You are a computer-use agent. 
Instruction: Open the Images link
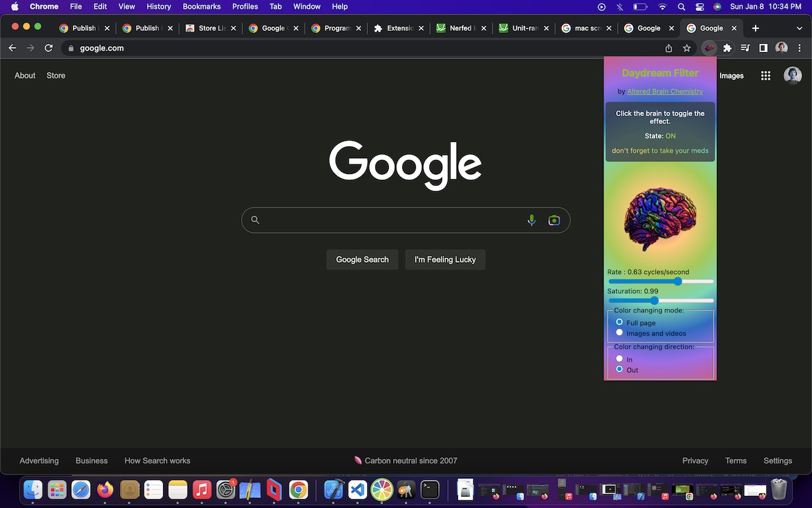tap(731, 76)
